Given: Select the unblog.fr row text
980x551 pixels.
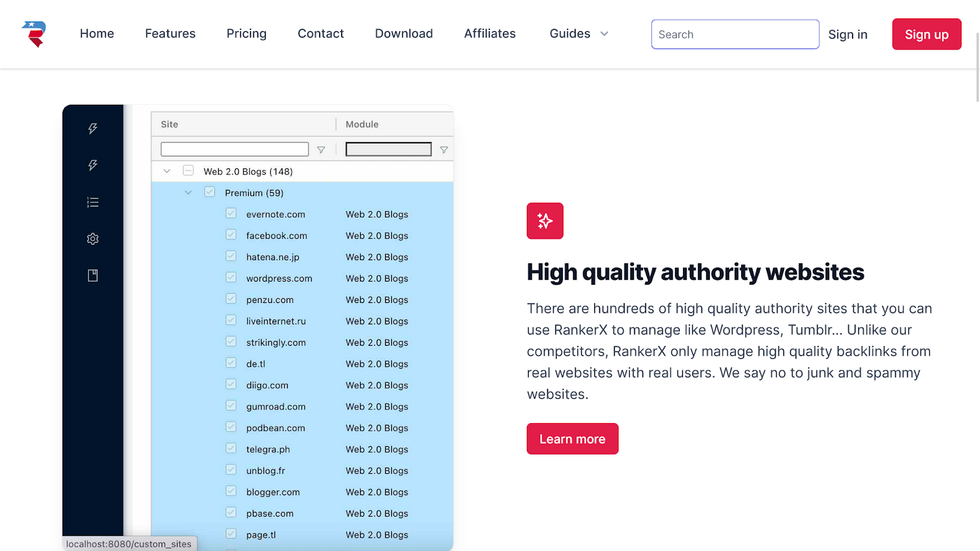Looking at the screenshot, I should pos(266,471).
